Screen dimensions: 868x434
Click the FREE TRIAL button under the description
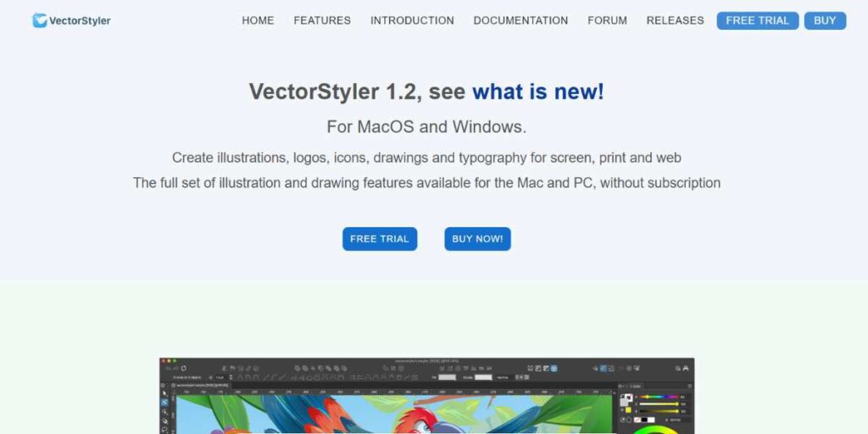coord(380,238)
